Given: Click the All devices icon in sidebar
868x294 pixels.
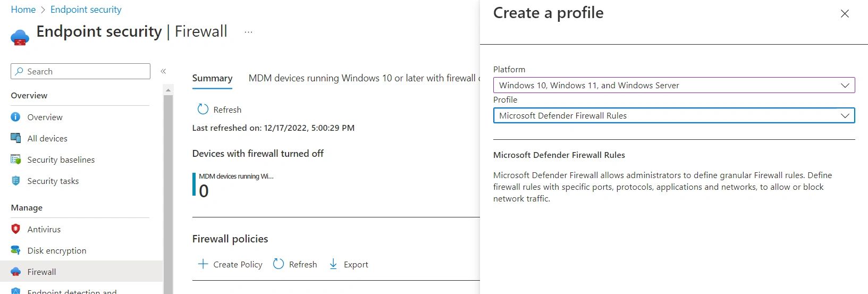Looking at the screenshot, I should click(16, 138).
